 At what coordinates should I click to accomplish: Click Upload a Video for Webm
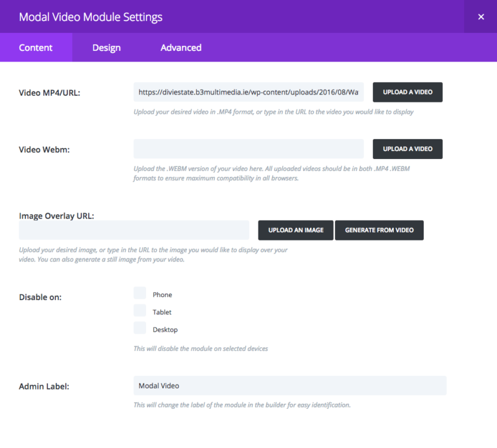click(408, 149)
